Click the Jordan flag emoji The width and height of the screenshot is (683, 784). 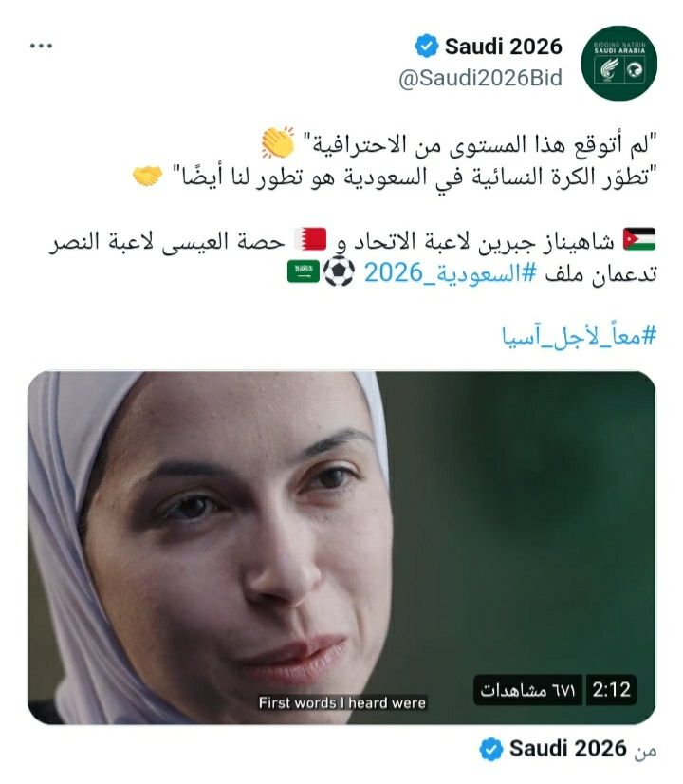point(639,239)
